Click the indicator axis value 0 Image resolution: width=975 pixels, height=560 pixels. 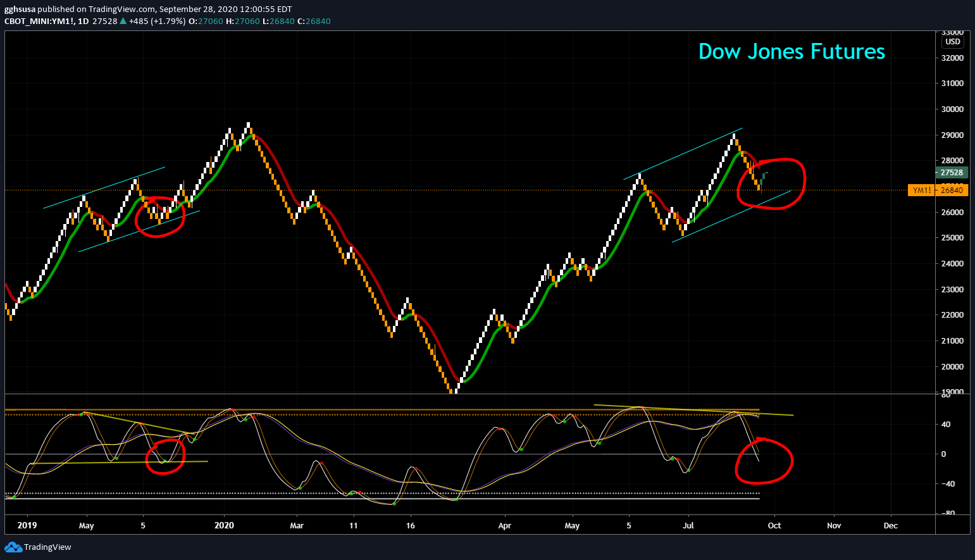944,454
